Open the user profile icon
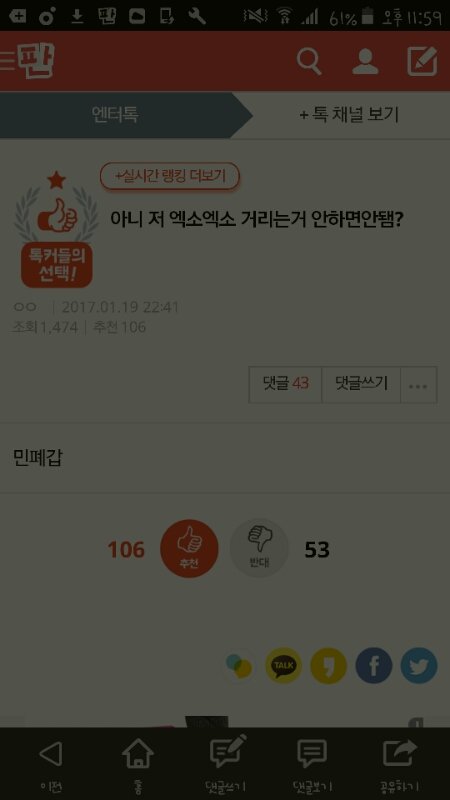The image size is (450, 800). [x=365, y=62]
